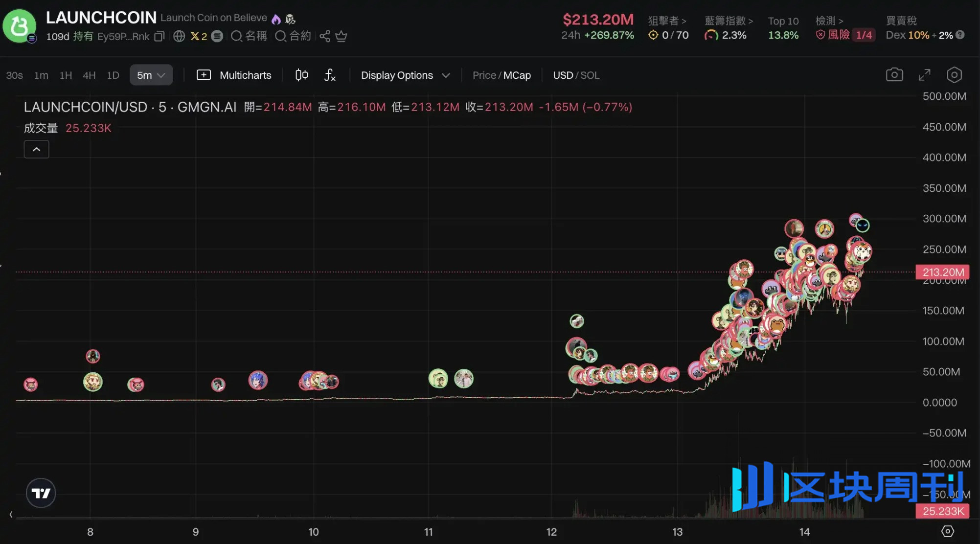
Task: Click the shield risk icon
Action: pos(820,35)
